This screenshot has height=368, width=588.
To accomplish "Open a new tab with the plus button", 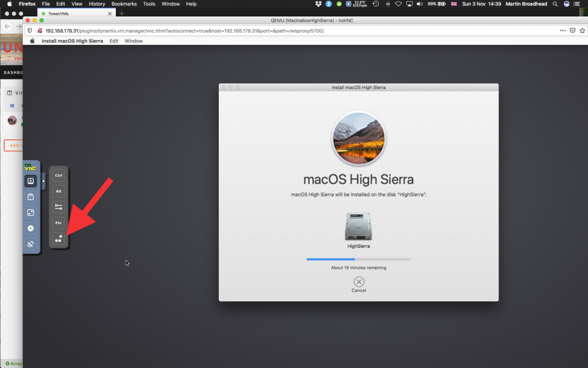I will coord(122,14).
